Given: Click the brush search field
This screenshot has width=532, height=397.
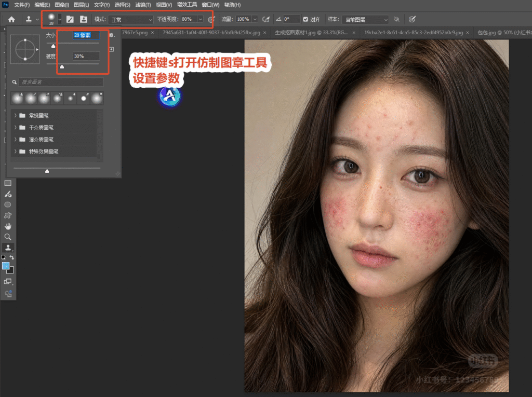Looking at the screenshot, I should point(61,82).
